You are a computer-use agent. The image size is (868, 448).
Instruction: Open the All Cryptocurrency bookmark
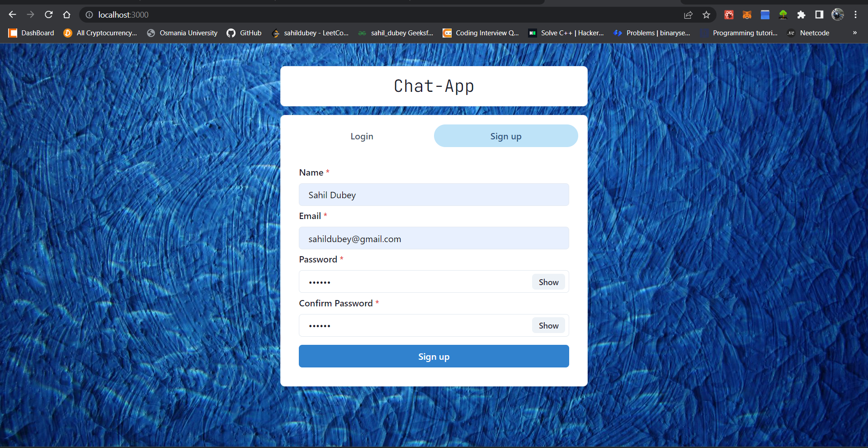[100, 33]
